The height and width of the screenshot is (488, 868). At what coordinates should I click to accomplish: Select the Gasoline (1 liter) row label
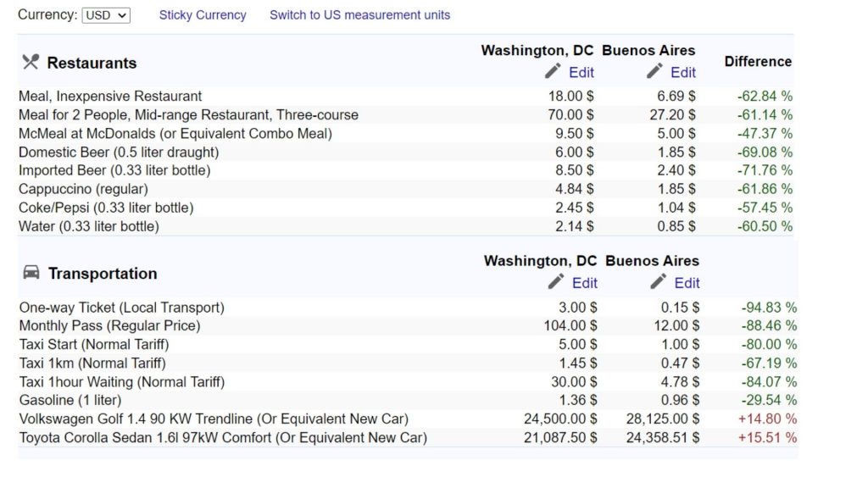[x=70, y=400]
